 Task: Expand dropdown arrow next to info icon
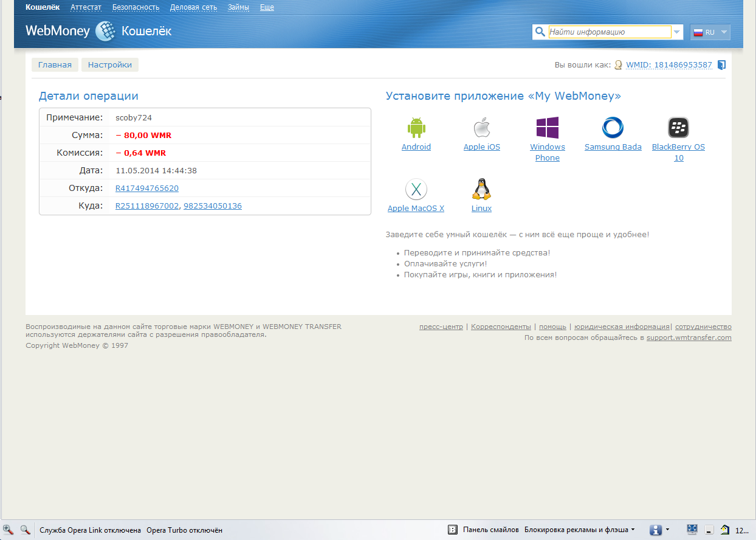pos(668,530)
